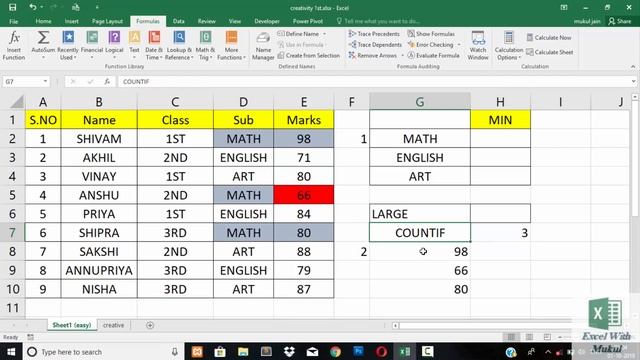
Task: Select the Sheet1 (easy) tab
Action: click(72, 325)
